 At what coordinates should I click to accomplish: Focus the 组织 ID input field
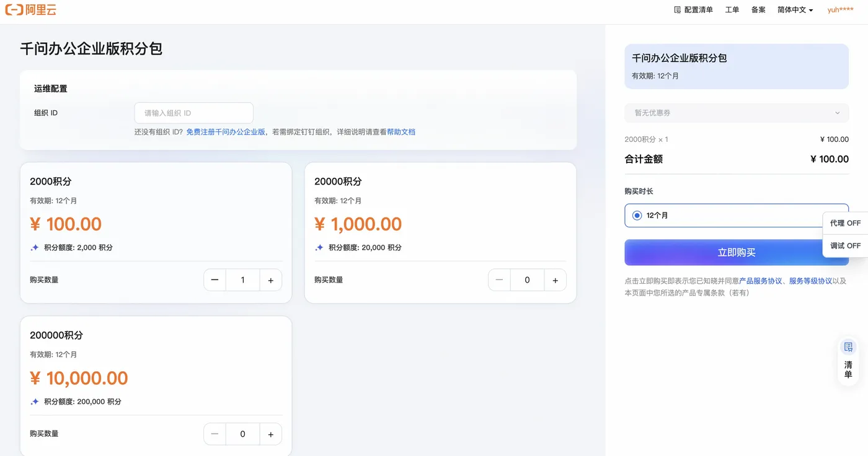click(193, 113)
